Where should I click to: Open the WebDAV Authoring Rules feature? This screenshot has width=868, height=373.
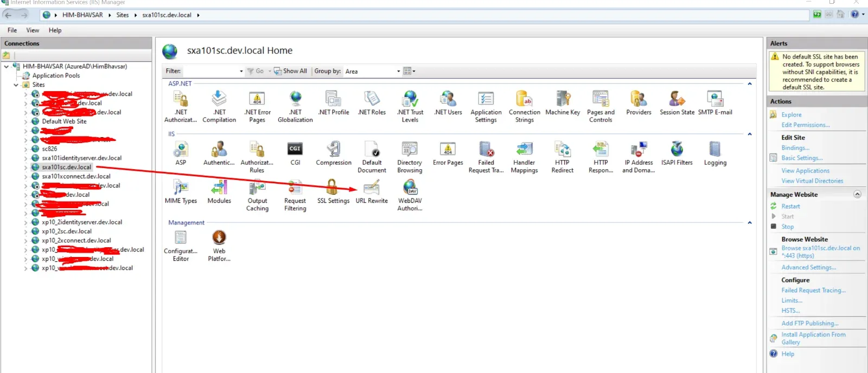pos(410,195)
